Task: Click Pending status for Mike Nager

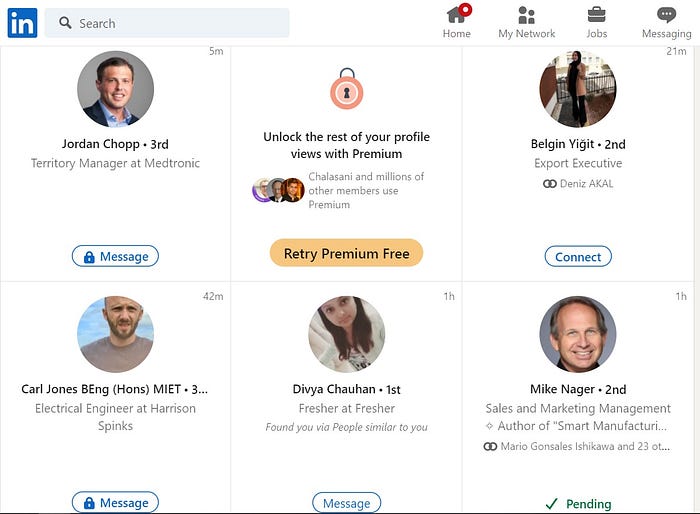Action: pos(578,504)
